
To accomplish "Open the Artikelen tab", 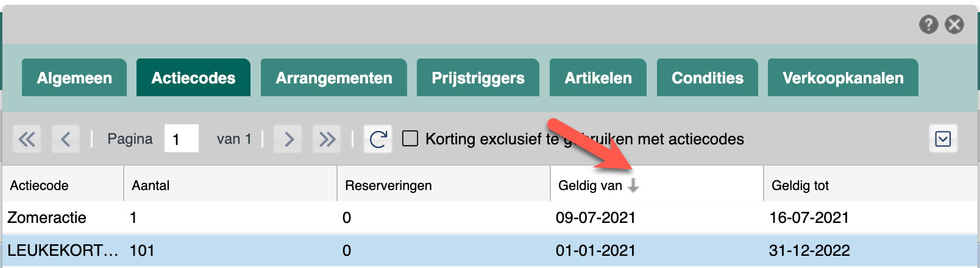I will [x=598, y=77].
